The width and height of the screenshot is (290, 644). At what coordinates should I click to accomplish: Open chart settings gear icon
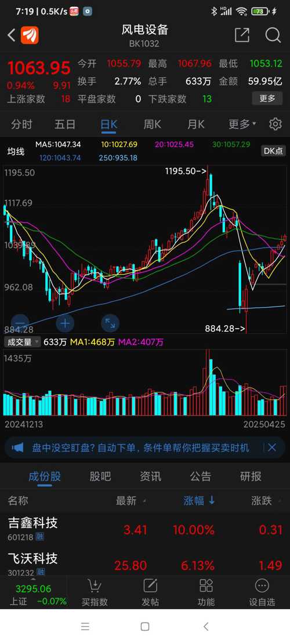(275, 123)
